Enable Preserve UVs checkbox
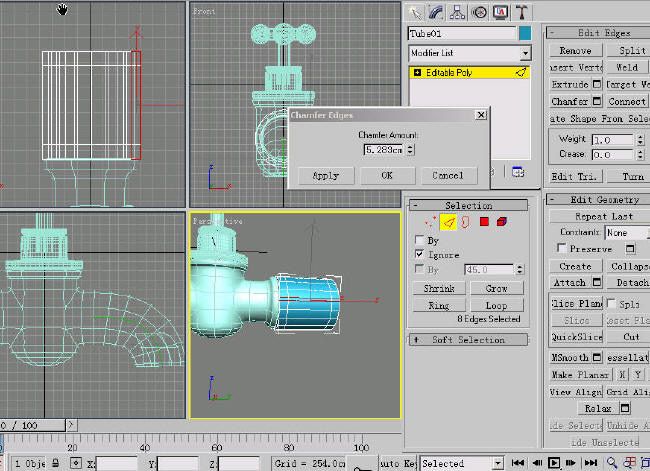 pyautogui.click(x=562, y=248)
